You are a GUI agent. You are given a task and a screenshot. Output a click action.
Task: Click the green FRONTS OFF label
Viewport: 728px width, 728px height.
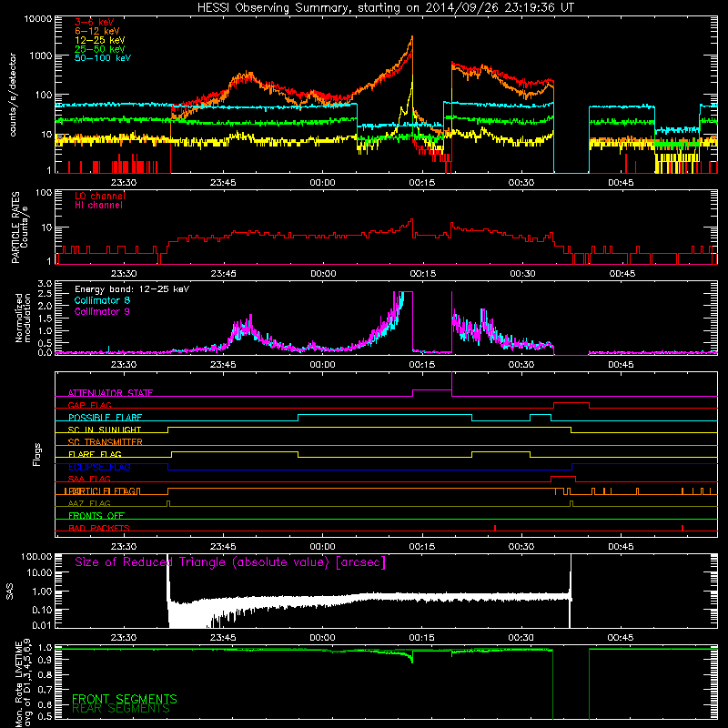pos(96,516)
